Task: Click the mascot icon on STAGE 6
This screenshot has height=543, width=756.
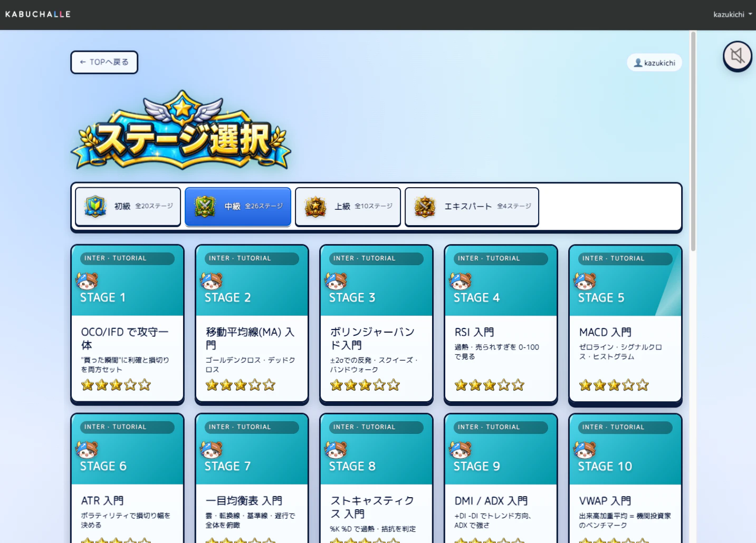Action: click(x=87, y=450)
